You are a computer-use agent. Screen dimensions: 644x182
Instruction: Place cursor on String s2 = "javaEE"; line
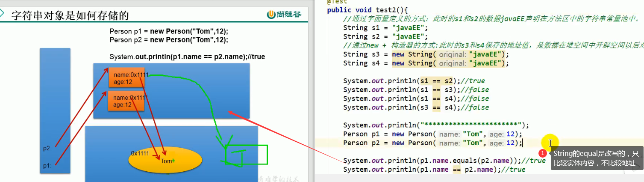385,36
